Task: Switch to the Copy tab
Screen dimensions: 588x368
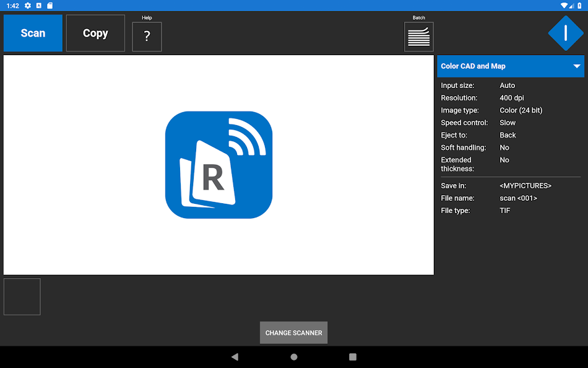Action: [x=95, y=33]
